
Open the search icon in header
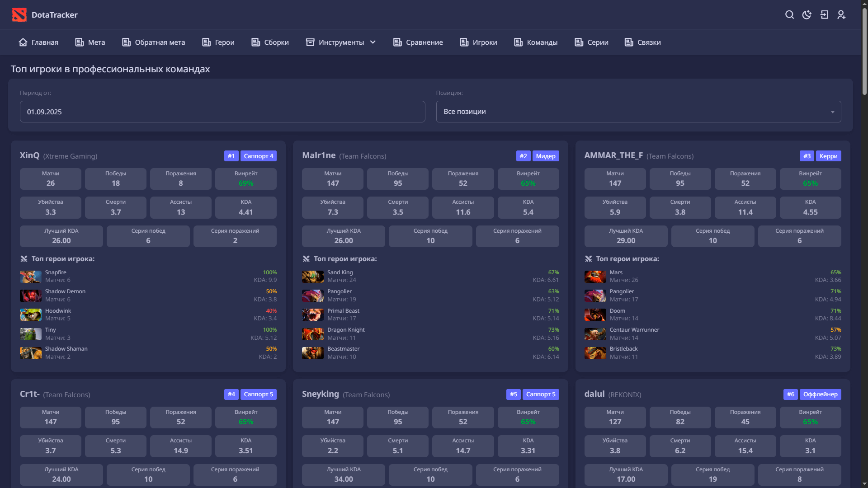pyautogui.click(x=789, y=15)
